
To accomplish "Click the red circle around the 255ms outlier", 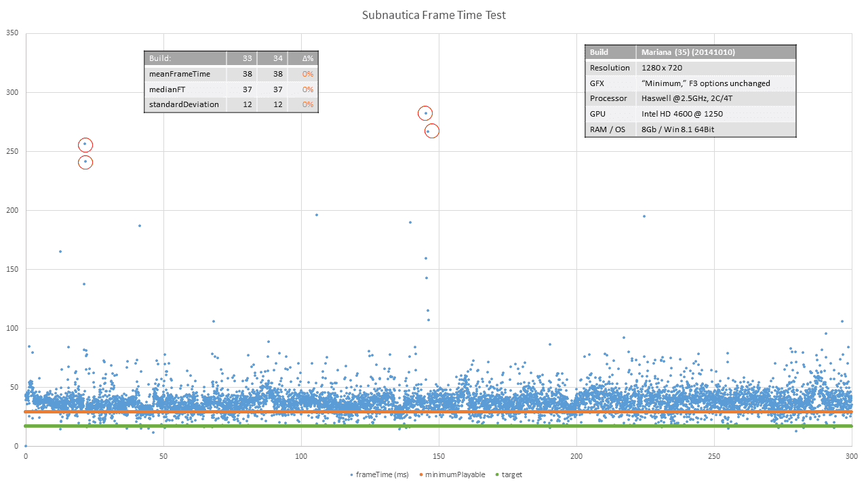I will tap(85, 144).
